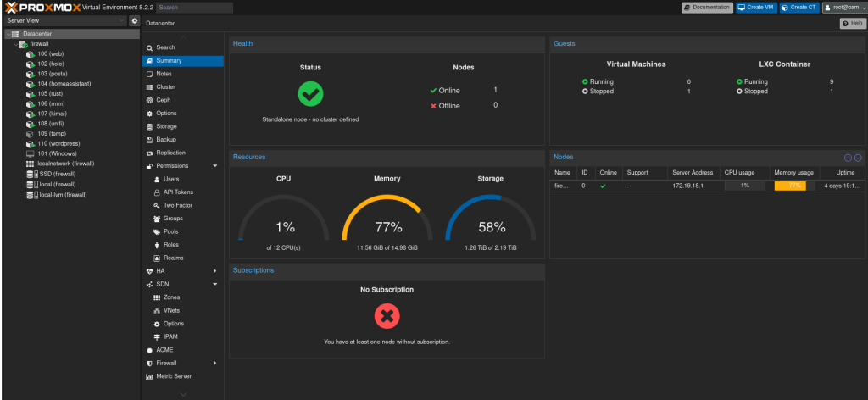The width and height of the screenshot is (868, 400).
Task: Collapse the firewall node in tree
Action: (15, 44)
